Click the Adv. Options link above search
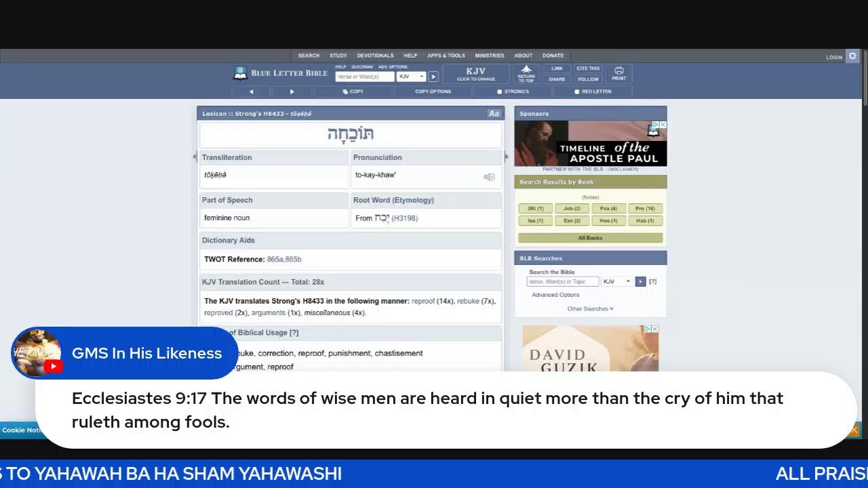The image size is (868, 488). click(393, 67)
